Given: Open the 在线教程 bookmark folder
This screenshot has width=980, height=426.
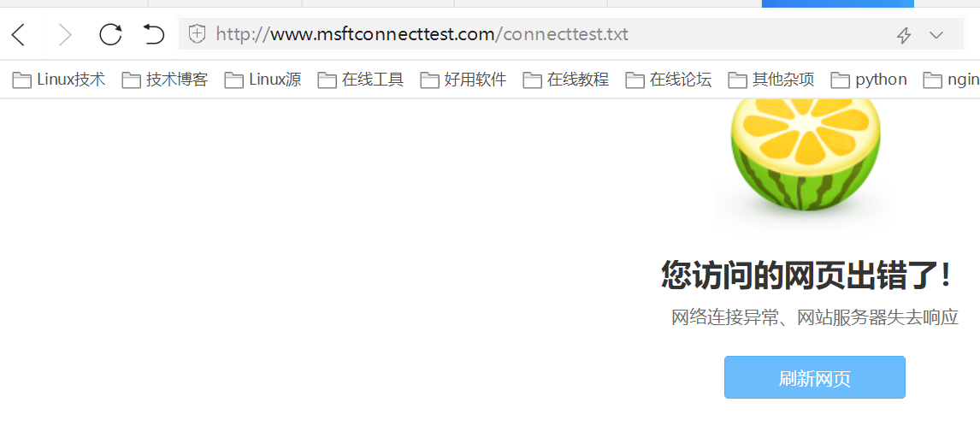Looking at the screenshot, I should (x=565, y=80).
